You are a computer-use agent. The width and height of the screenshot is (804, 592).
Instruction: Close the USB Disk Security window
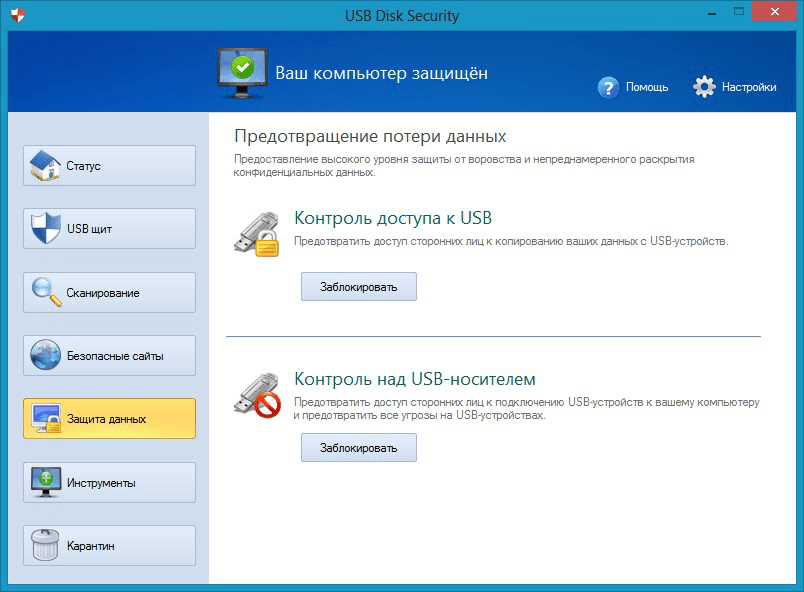(774, 11)
